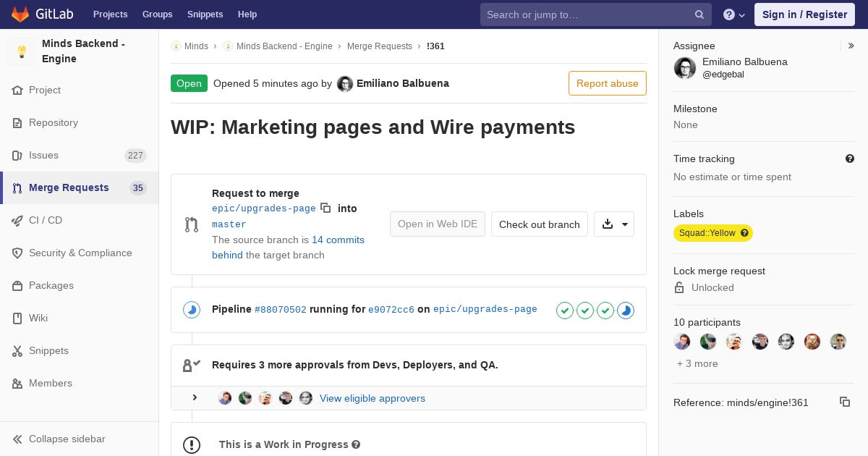
Task: Open Snippets in left sidebar
Action: pos(79,350)
